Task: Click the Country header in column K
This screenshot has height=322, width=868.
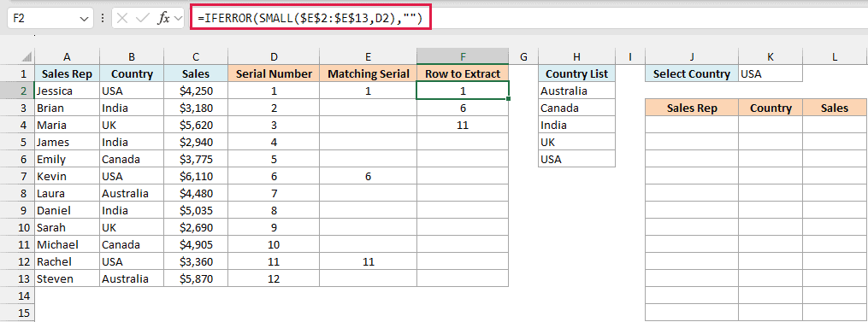Action: pyautogui.click(x=770, y=108)
